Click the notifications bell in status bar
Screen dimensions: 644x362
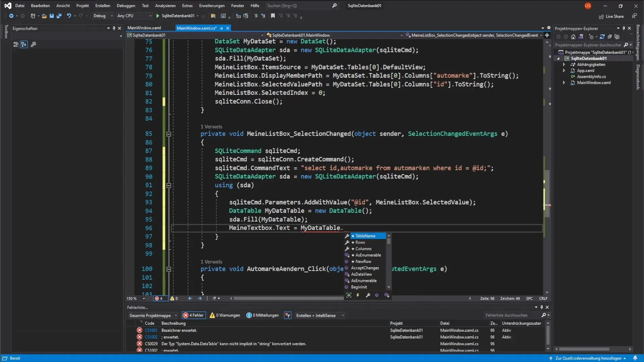tap(635, 358)
